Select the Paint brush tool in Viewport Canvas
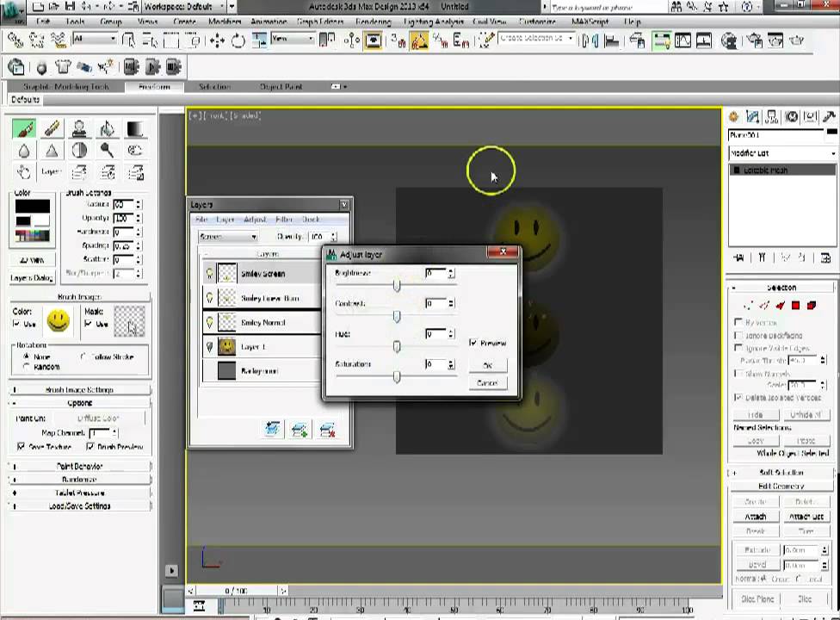This screenshot has width=840, height=620. point(24,128)
